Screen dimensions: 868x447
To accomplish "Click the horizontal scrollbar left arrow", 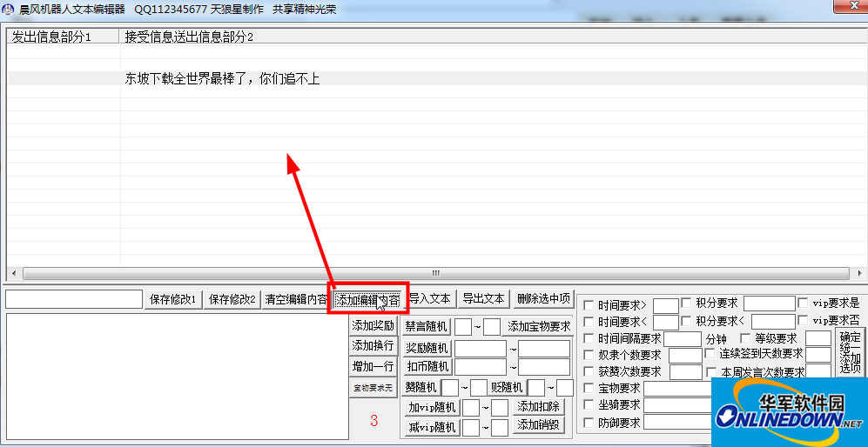I will 14,274.
